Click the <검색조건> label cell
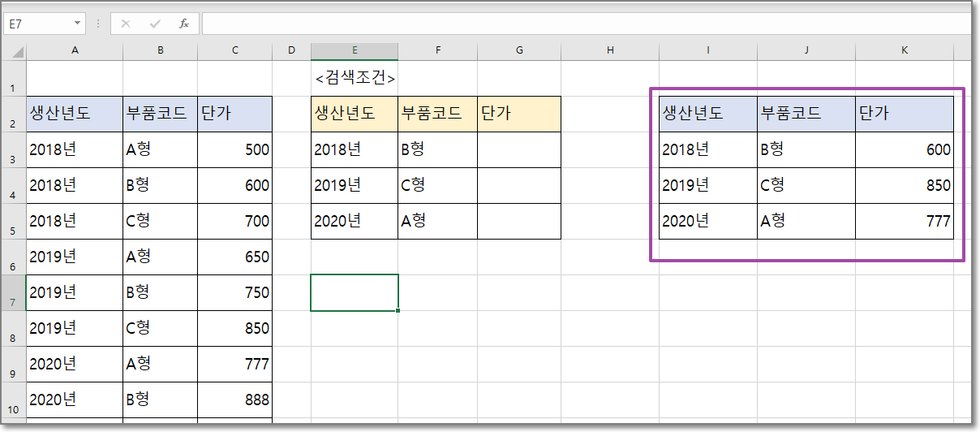The width and height of the screenshot is (980, 432). (355, 79)
